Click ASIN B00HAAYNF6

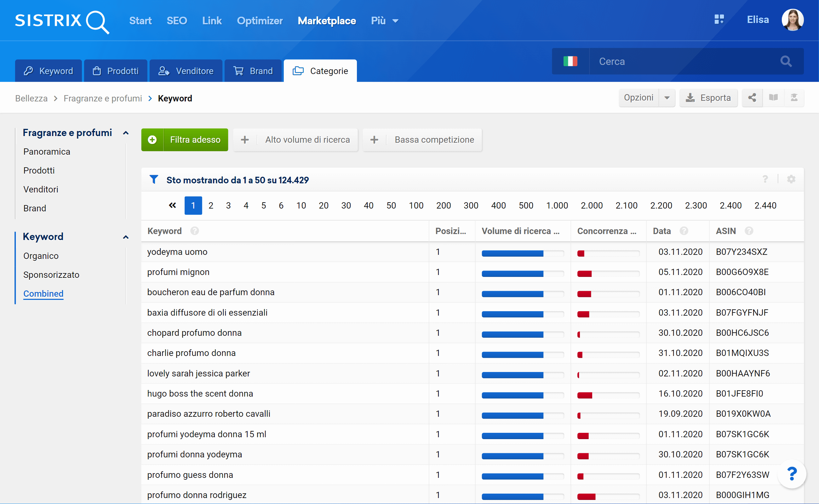pos(743,373)
